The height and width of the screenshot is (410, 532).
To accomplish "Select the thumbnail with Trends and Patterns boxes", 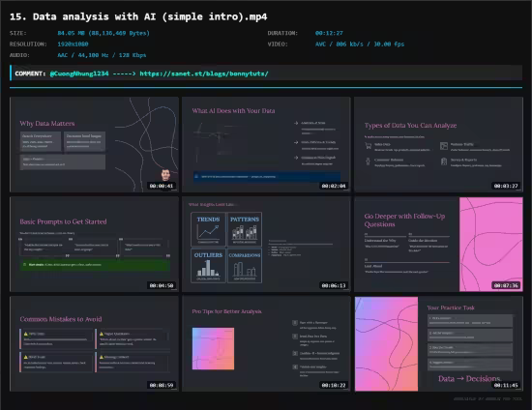I will pos(266,245).
